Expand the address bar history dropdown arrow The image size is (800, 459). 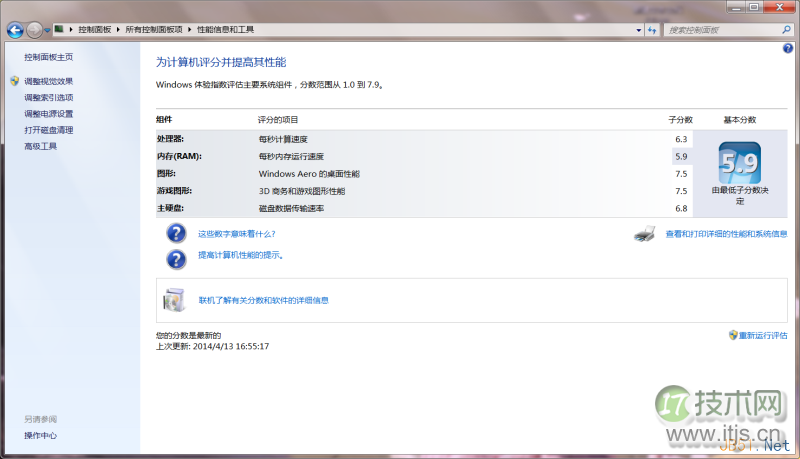pos(637,31)
